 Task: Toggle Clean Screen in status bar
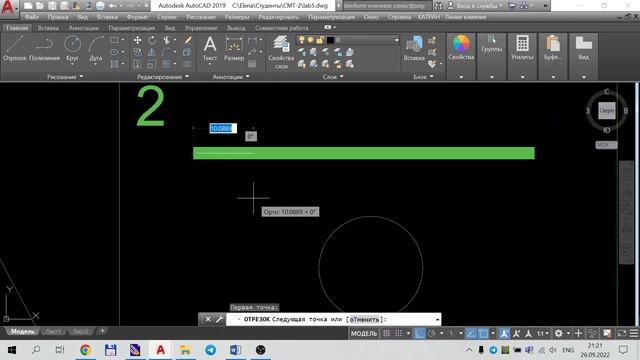622,333
